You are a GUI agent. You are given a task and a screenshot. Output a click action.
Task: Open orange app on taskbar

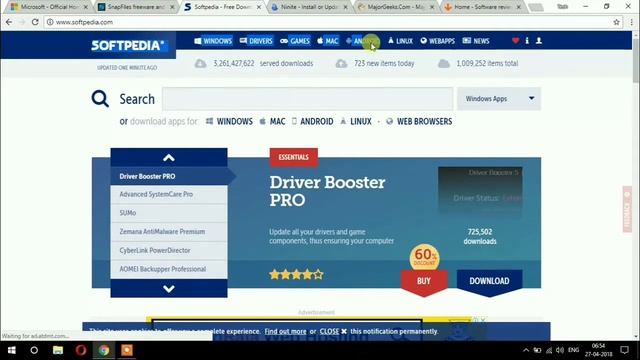127,350
